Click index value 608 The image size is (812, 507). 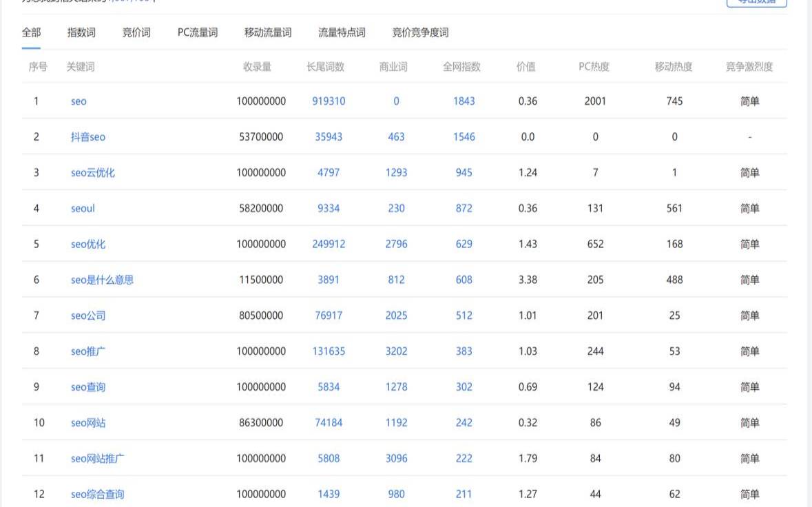click(x=464, y=280)
